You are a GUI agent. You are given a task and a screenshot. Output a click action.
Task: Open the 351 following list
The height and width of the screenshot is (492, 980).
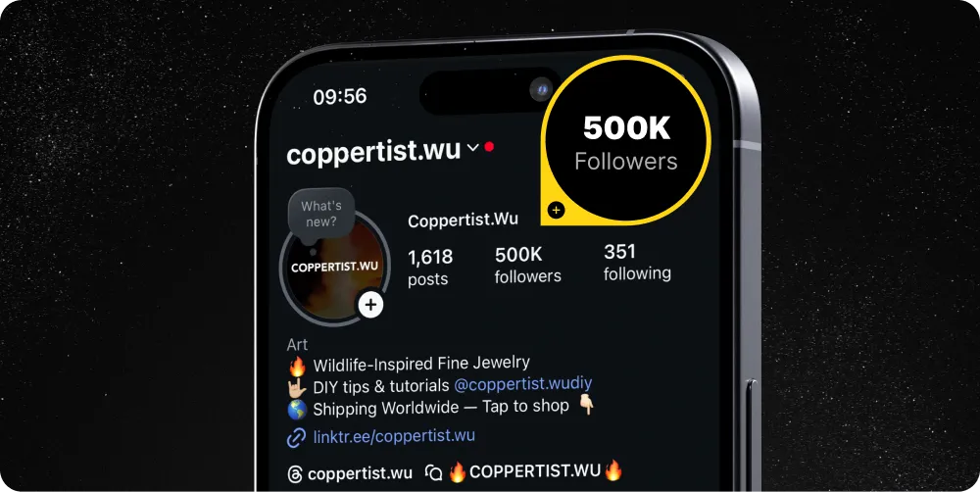tap(637, 262)
